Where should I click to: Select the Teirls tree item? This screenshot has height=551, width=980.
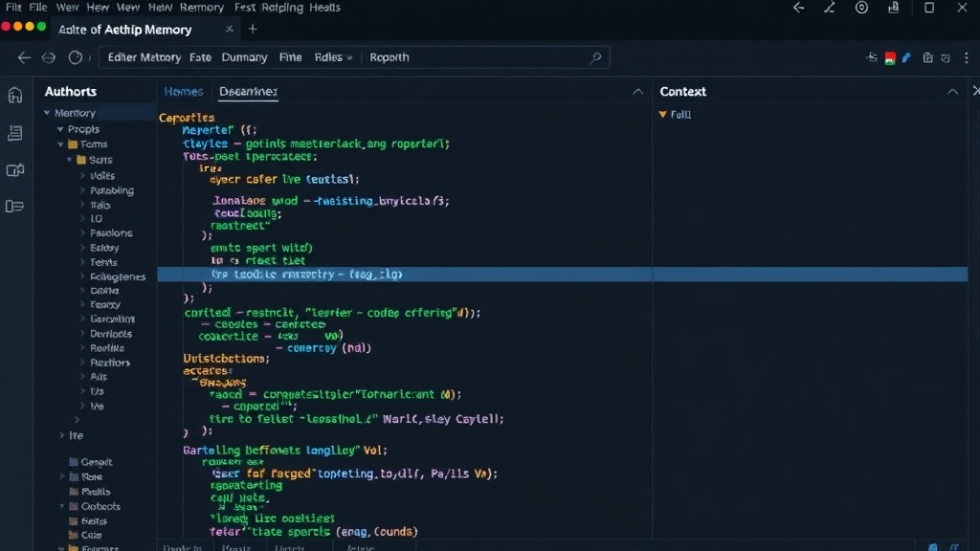(103, 262)
